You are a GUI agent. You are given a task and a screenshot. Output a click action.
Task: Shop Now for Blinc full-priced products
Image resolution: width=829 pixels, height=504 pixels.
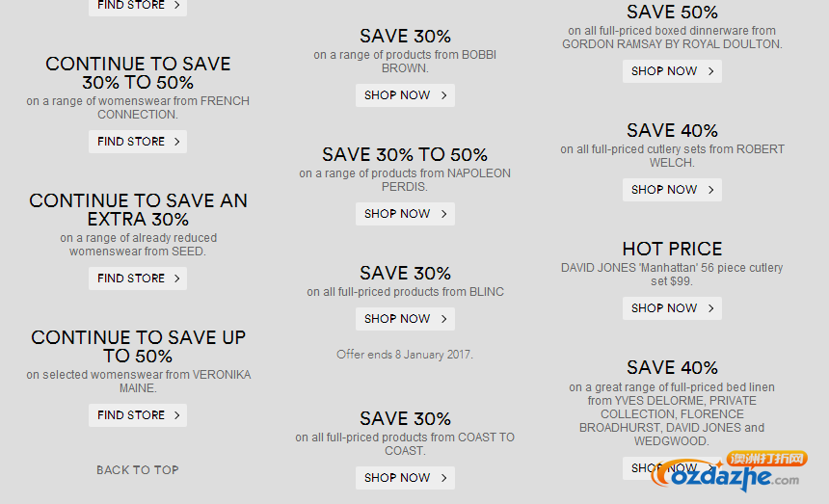click(405, 319)
